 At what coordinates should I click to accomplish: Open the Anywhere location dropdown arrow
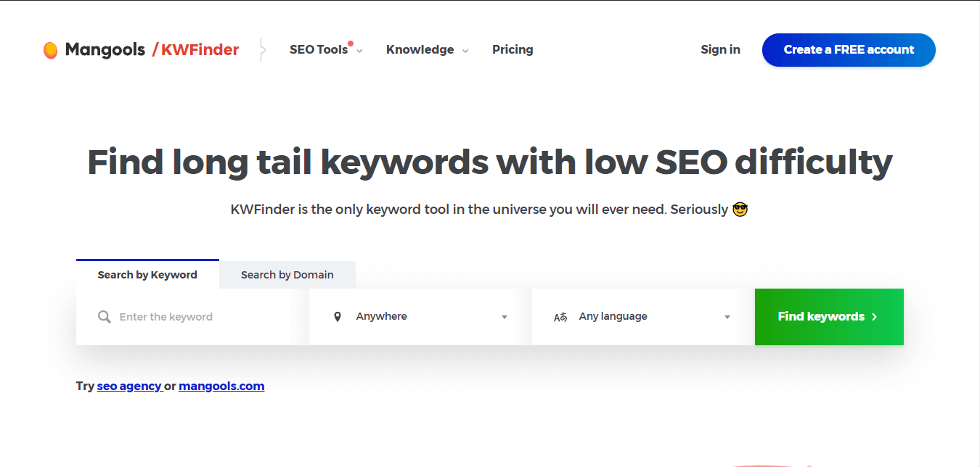505,317
